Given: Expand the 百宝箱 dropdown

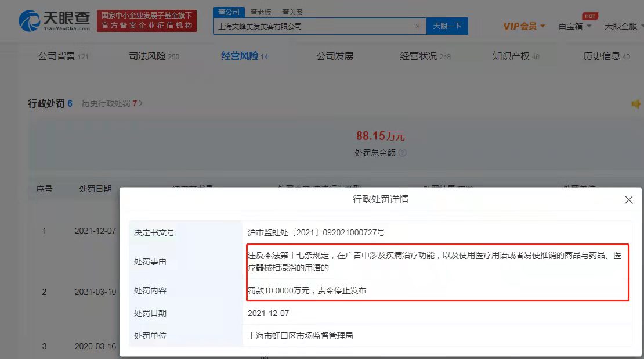Looking at the screenshot, I should click(x=590, y=26).
